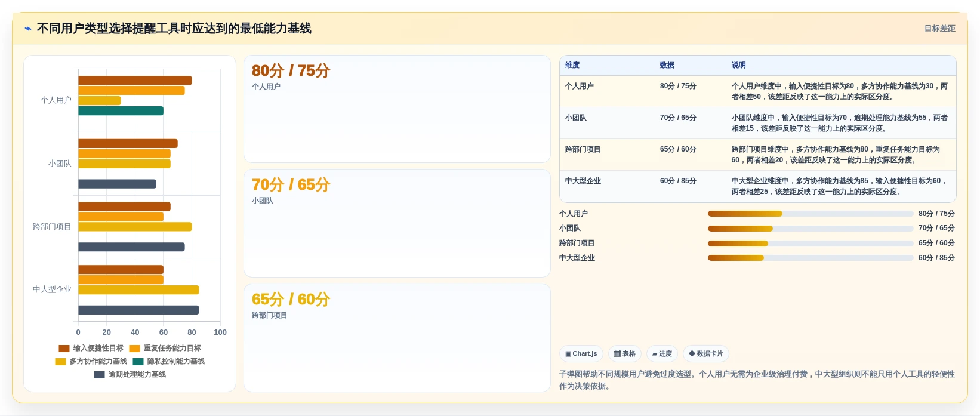Click the footer note starting 子弹图帮助
Viewport: 980px width, 416px height.
tap(757, 380)
